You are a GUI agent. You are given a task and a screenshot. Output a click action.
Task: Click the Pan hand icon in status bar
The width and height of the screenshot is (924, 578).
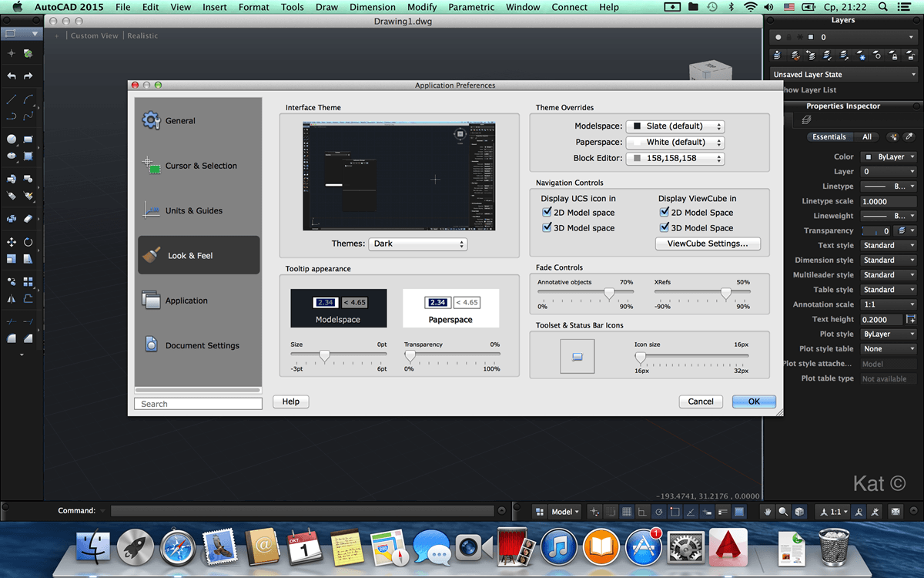(768, 511)
